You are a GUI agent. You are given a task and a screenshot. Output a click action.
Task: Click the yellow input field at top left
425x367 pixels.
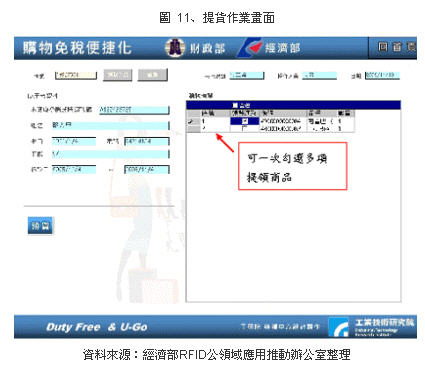(76, 76)
